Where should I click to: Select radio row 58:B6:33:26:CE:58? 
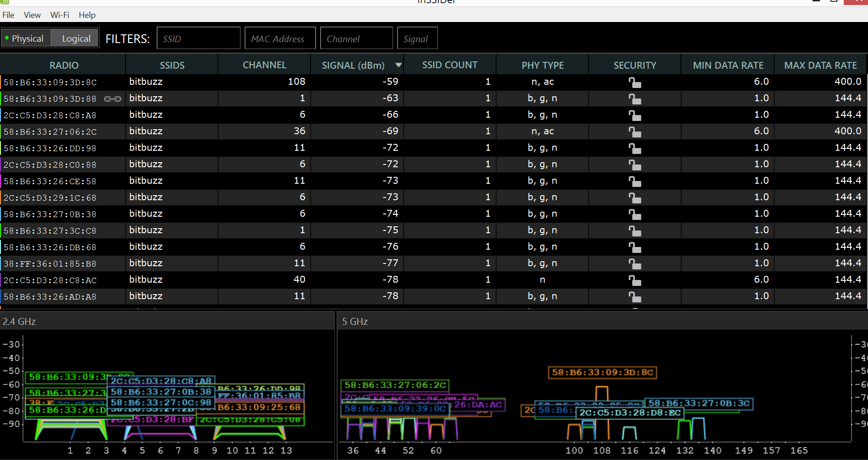[433, 181]
